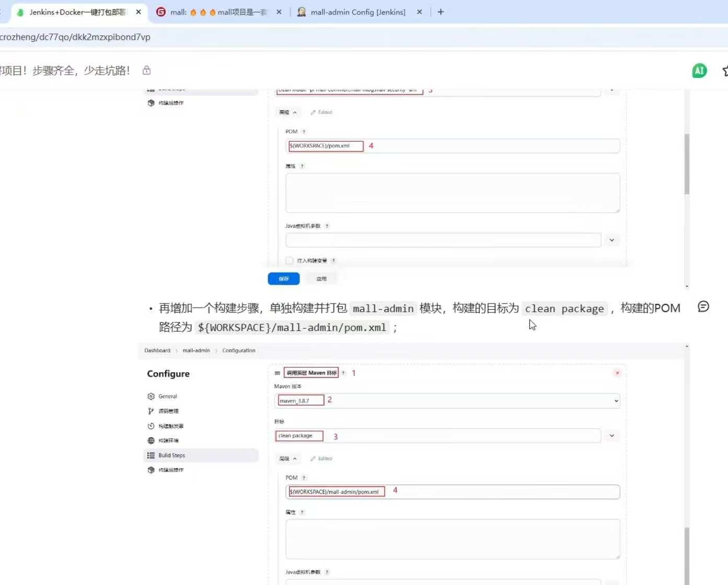Click the Edited pencil label in second Jenkins screenshot
Viewport: 728px width, 585px height.
pos(321,459)
